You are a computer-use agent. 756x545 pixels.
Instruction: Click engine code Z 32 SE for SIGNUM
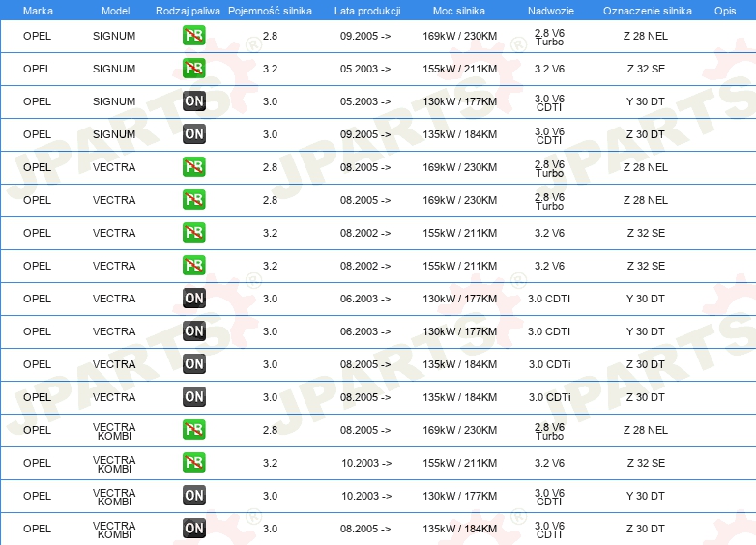pos(646,69)
